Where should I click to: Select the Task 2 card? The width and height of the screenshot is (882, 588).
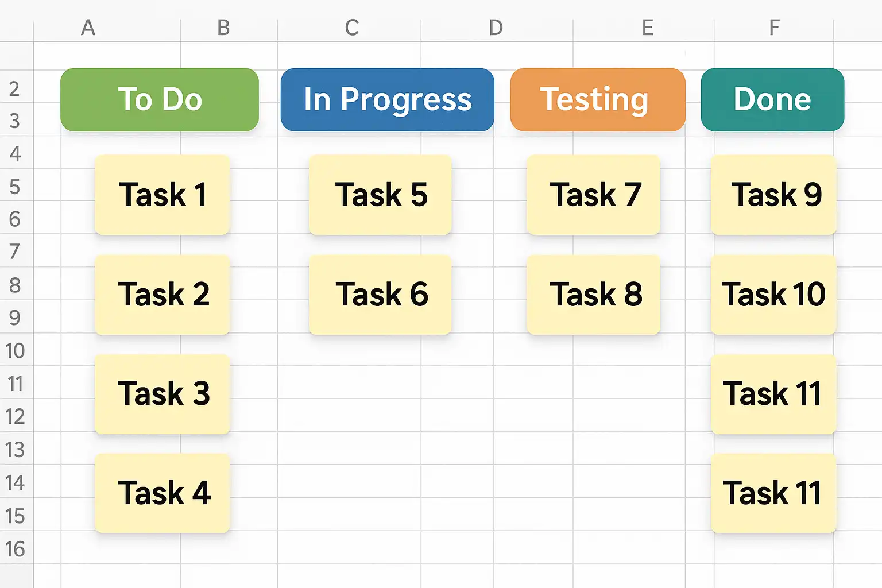[163, 295]
